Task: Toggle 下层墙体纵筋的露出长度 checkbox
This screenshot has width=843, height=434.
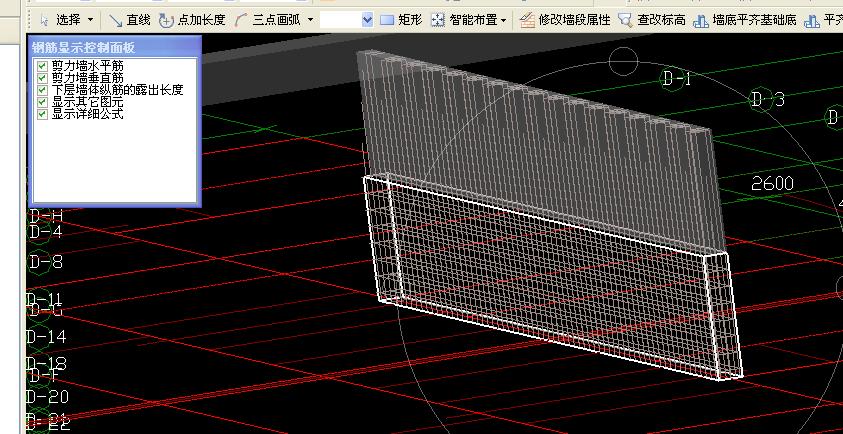Action: [x=42, y=90]
